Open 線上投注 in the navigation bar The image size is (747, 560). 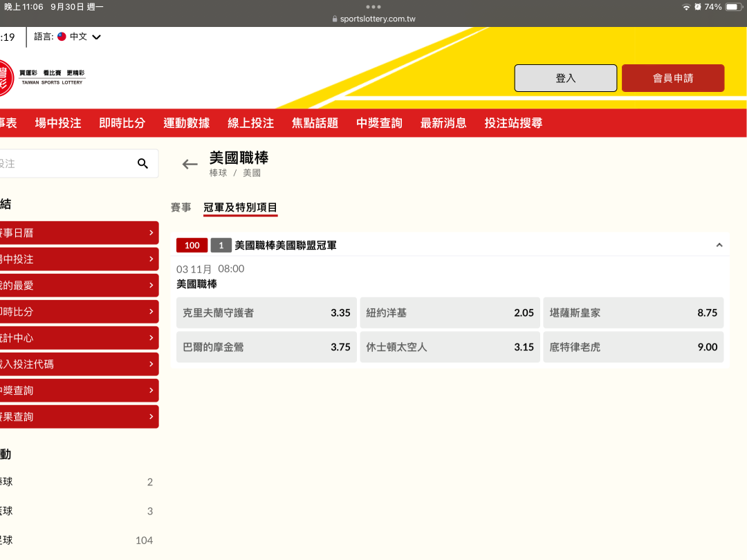pos(251,123)
